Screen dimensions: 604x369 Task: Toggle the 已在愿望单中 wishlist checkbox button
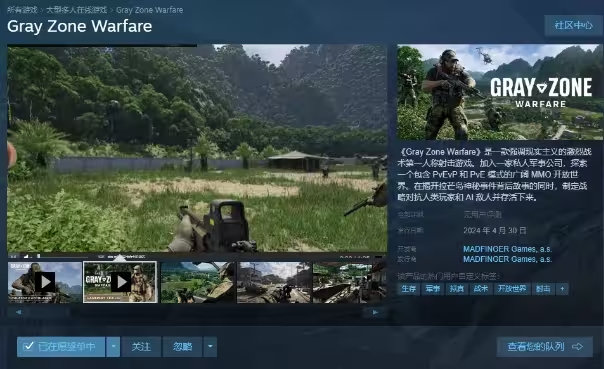click(x=61, y=347)
